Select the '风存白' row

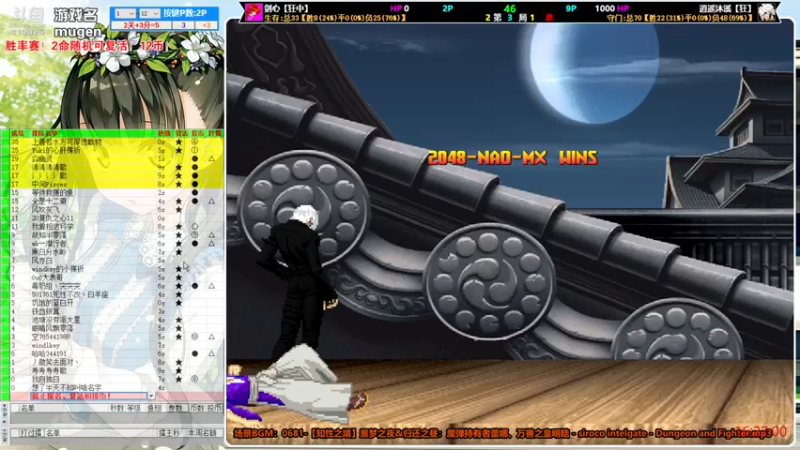116,260
